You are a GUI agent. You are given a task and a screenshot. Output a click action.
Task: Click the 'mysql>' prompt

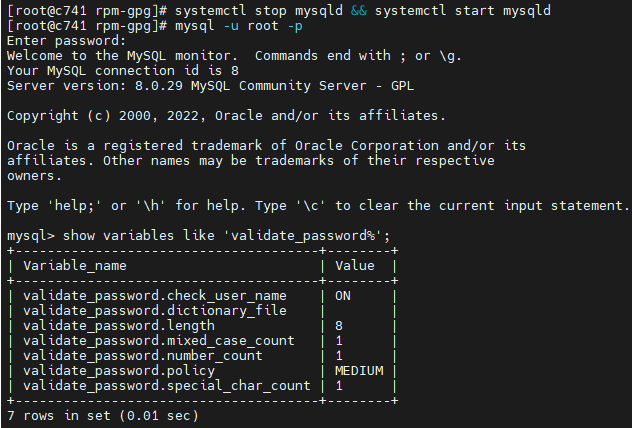[31, 236]
